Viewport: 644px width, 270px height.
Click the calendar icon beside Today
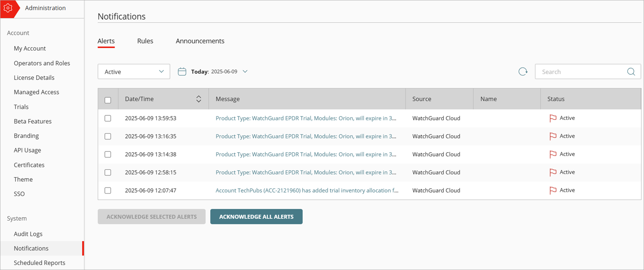tap(182, 72)
